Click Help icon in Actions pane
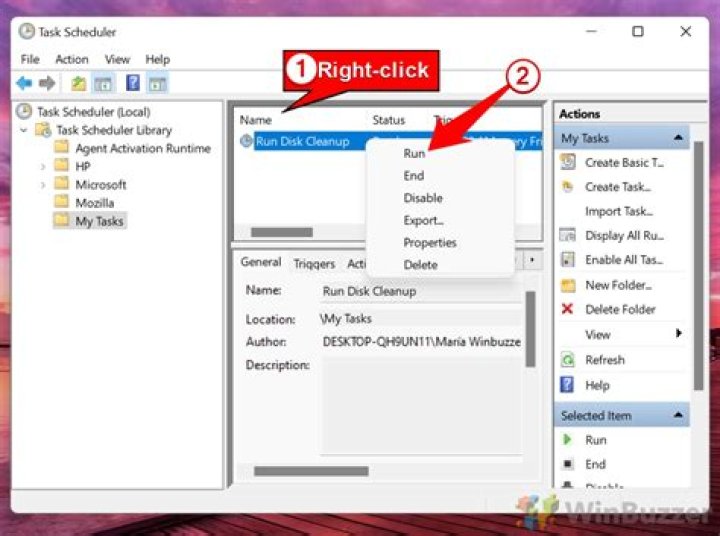 pyautogui.click(x=567, y=385)
